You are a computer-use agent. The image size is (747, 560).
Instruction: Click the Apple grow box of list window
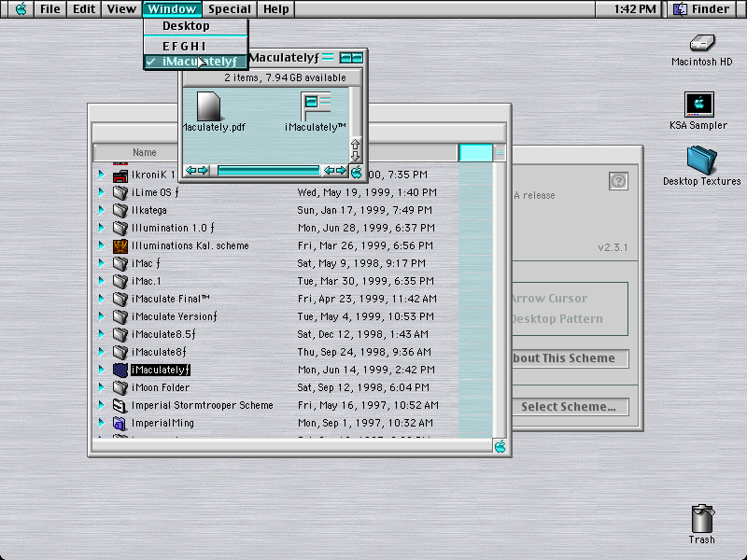click(x=500, y=446)
